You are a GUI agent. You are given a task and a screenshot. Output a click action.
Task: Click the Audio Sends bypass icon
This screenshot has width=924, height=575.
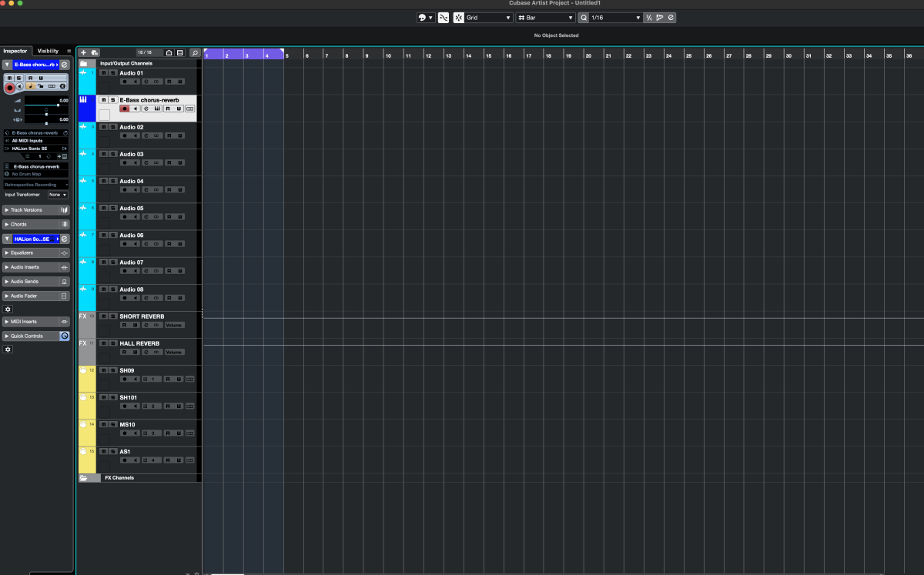pyautogui.click(x=65, y=282)
